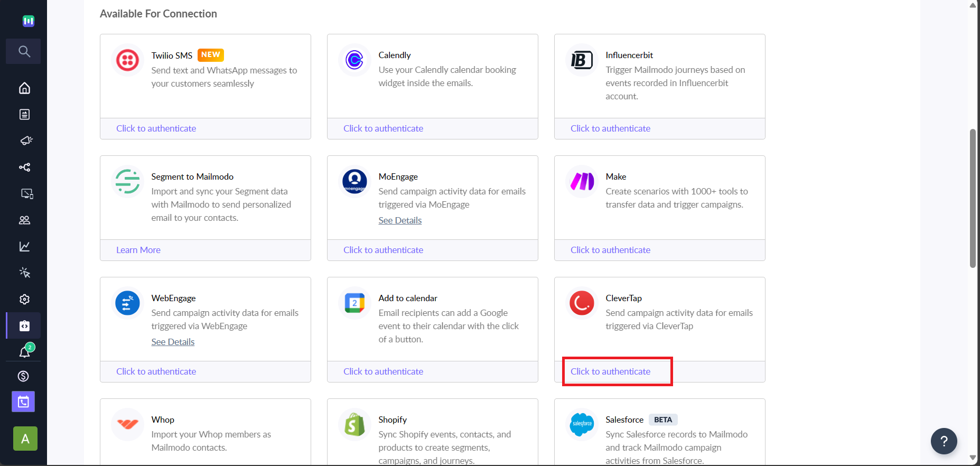Click the Make logo

[x=582, y=182]
